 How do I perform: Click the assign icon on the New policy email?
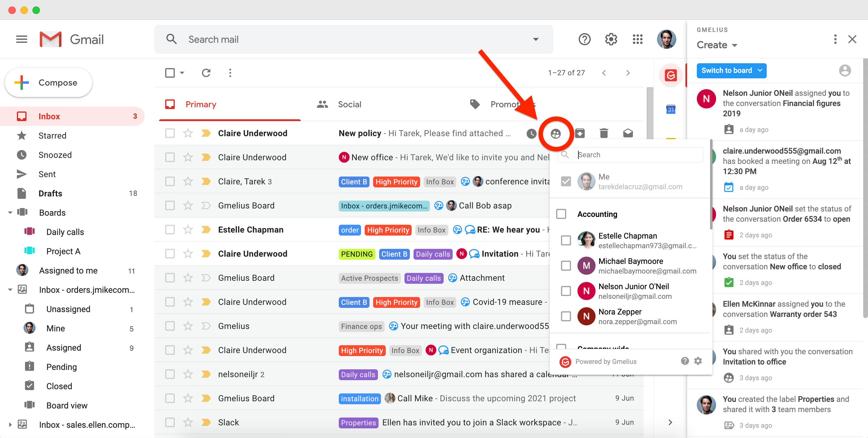coord(555,133)
